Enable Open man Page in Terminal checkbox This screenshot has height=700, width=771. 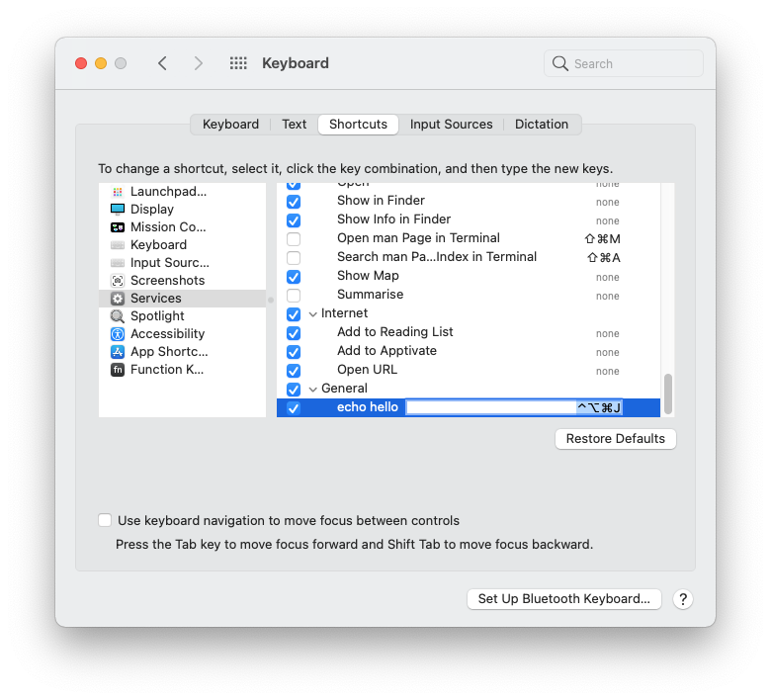pyautogui.click(x=294, y=239)
